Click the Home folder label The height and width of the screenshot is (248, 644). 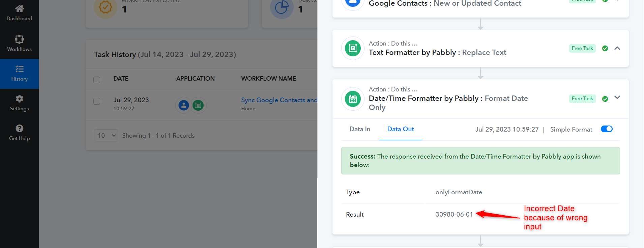point(248,109)
